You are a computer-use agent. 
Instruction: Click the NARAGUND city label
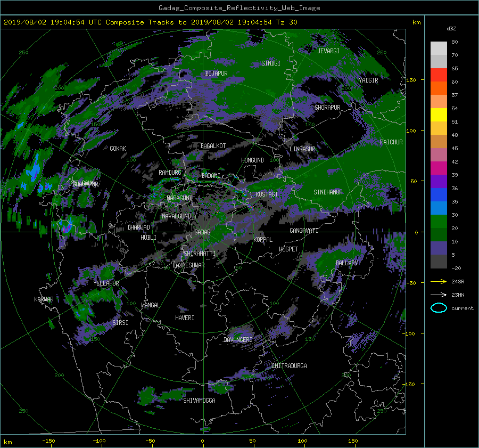tap(180, 198)
